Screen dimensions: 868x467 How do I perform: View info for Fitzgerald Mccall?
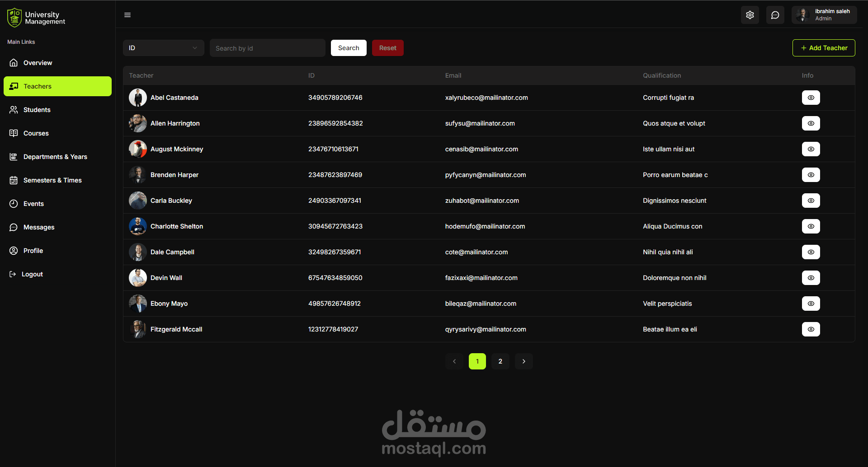click(x=811, y=329)
